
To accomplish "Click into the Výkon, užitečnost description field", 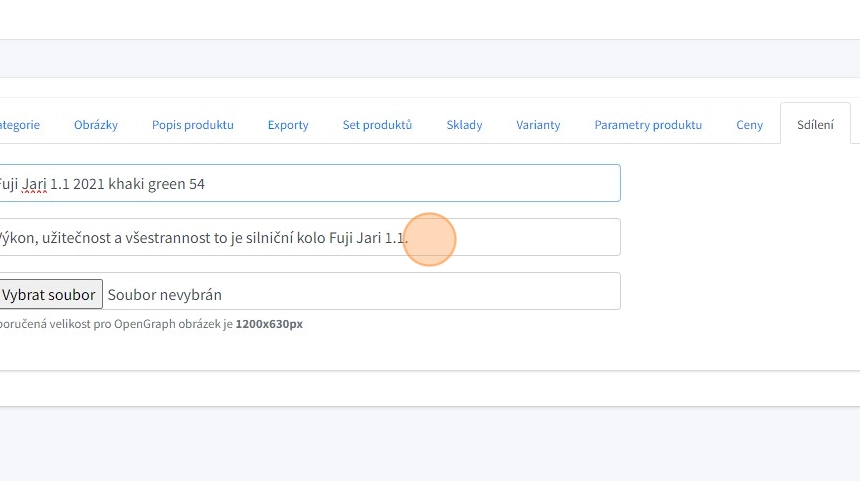I will pos(520,237).
